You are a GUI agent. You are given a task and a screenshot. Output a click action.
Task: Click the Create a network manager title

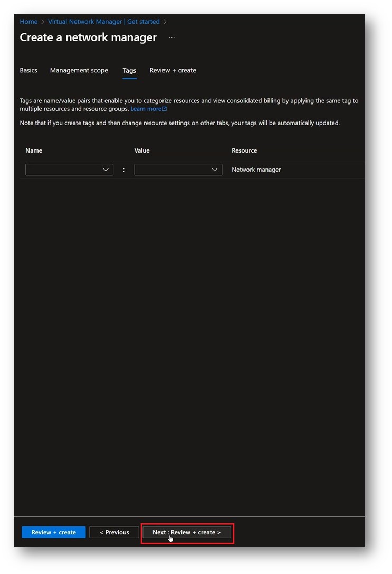click(x=88, y=37)
